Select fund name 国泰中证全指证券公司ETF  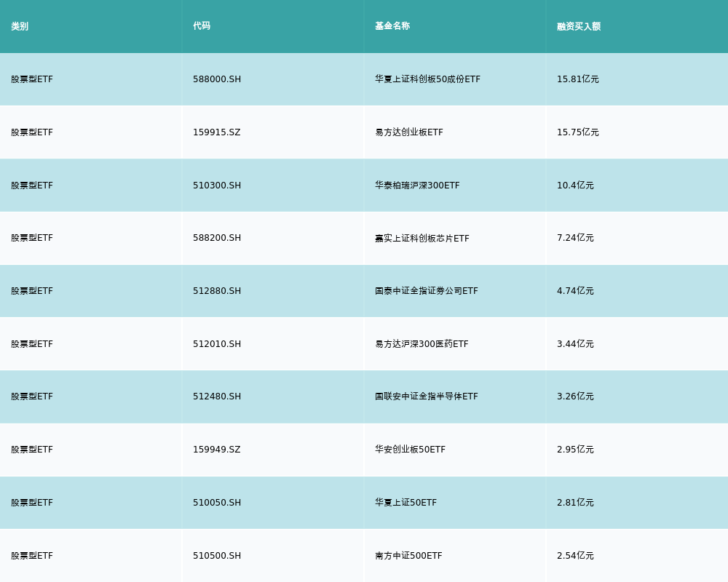click(426, 291)
